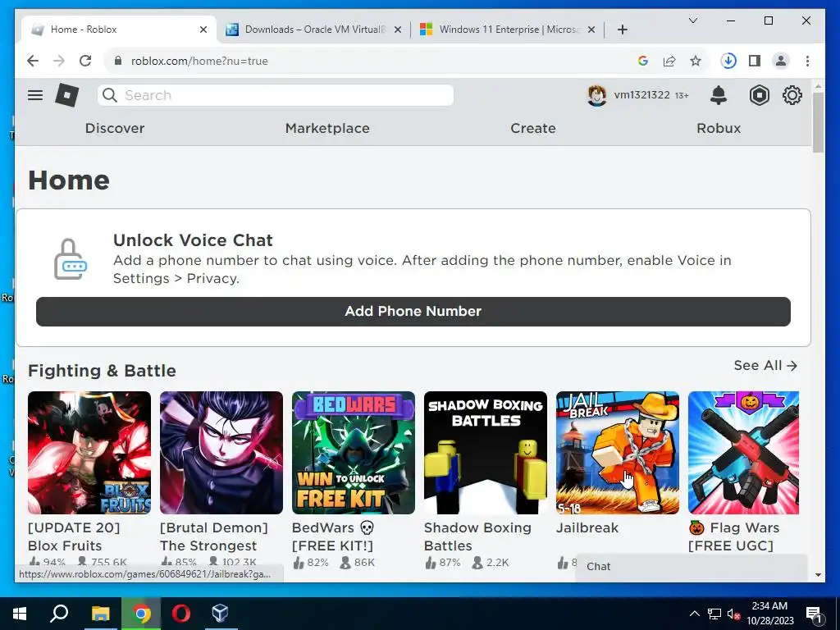
Task: Click See All for Fighting & Battle
Action: [765, 365]
